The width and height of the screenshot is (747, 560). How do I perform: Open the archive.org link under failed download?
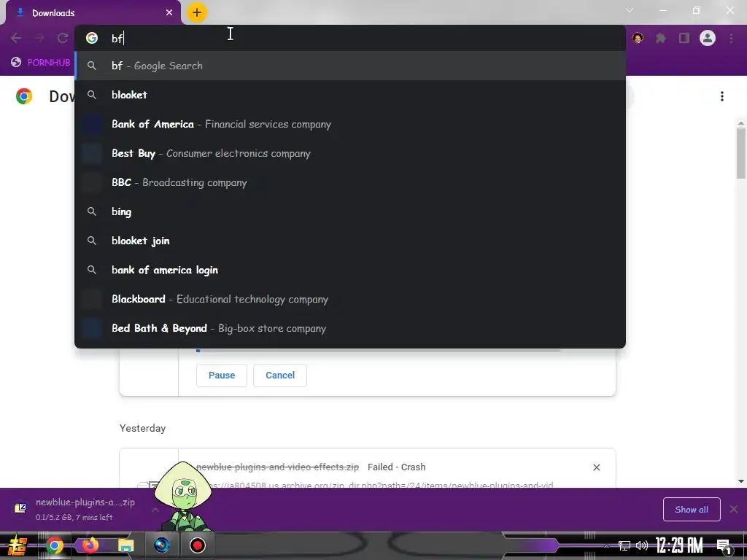click(x=379, y=485)
